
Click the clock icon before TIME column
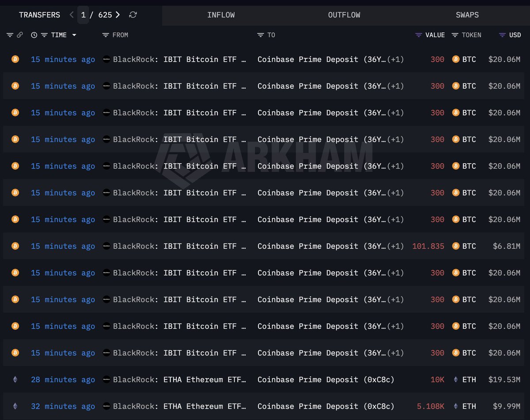(x=34, y=35)
